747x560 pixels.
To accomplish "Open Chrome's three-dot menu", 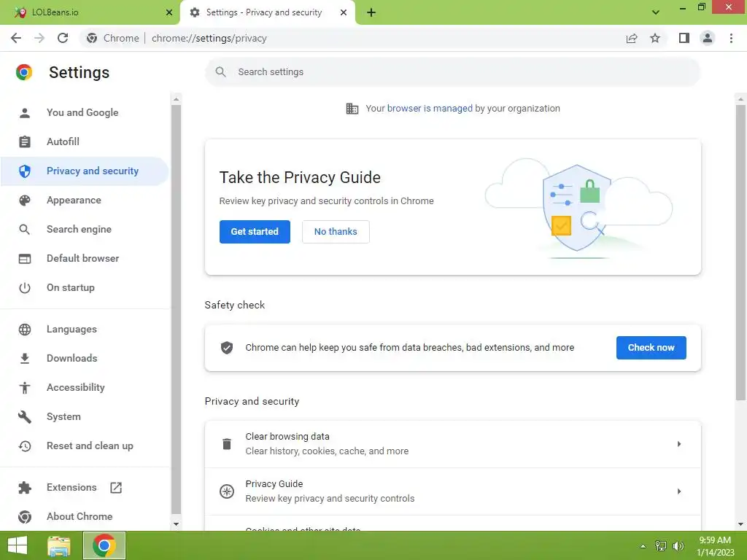I will click(x=731, y=38).
